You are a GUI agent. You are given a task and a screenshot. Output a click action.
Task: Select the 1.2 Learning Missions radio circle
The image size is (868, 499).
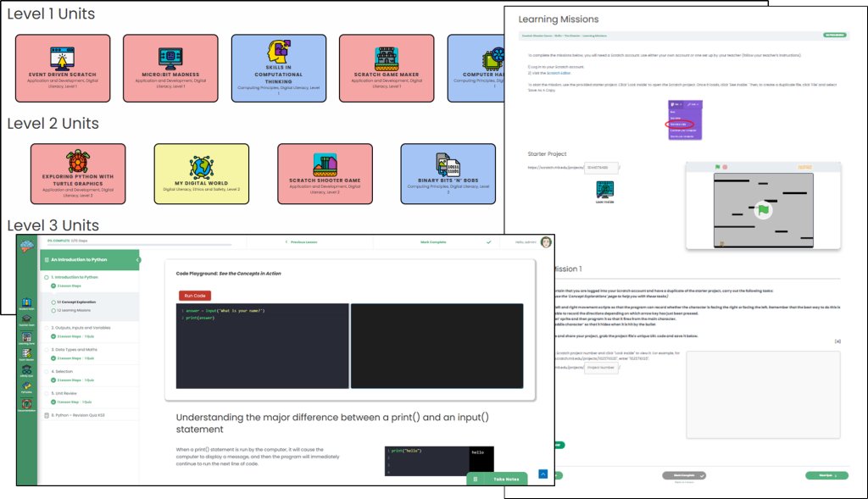(x=53, y=310)
